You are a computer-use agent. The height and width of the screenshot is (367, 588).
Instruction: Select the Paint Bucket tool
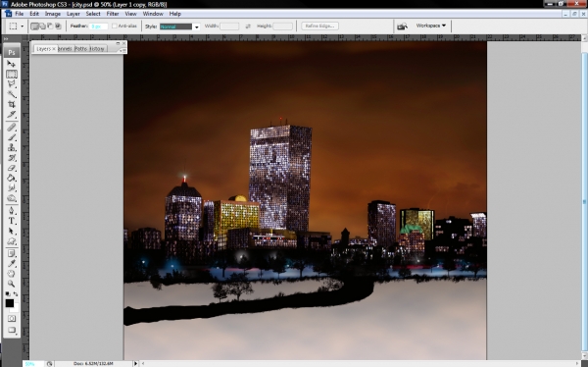[11, 178]
